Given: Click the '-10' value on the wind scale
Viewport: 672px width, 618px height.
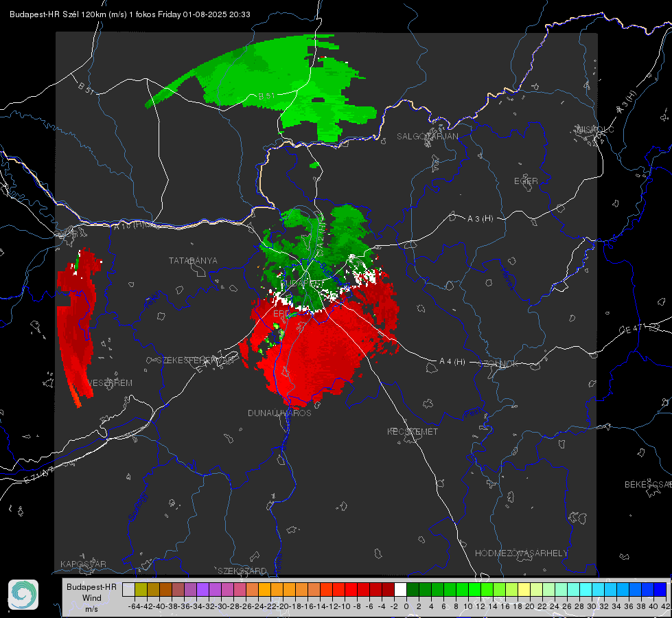Looking at the screenshot, I should [344, 606].
